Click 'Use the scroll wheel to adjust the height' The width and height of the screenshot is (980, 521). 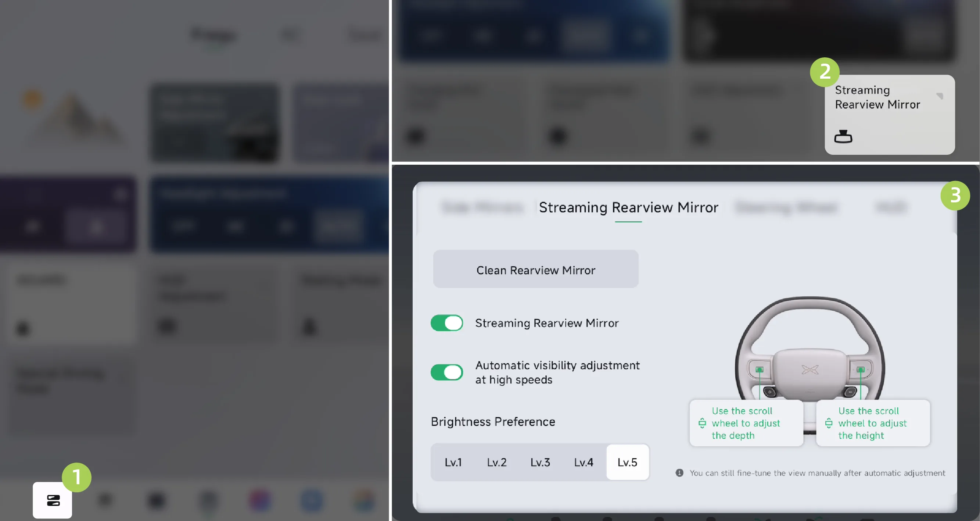pyautogui.click(x=872, y=423)
